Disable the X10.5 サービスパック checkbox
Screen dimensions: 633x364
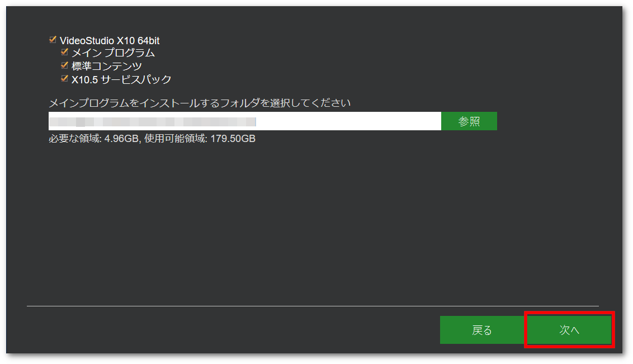click(64, 78)
